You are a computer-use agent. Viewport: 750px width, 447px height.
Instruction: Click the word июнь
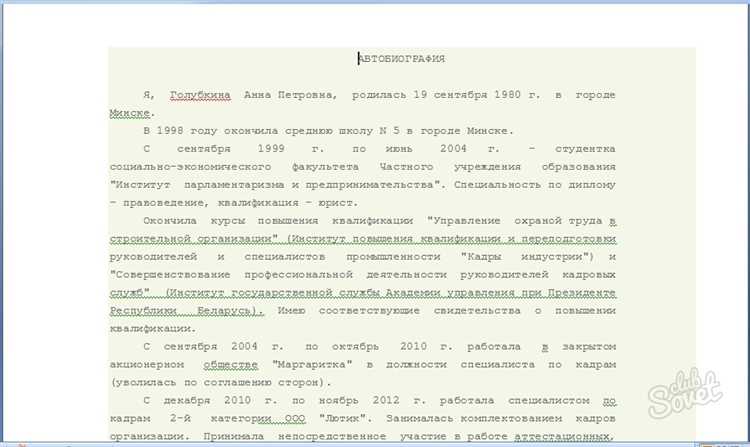(399, 149)
